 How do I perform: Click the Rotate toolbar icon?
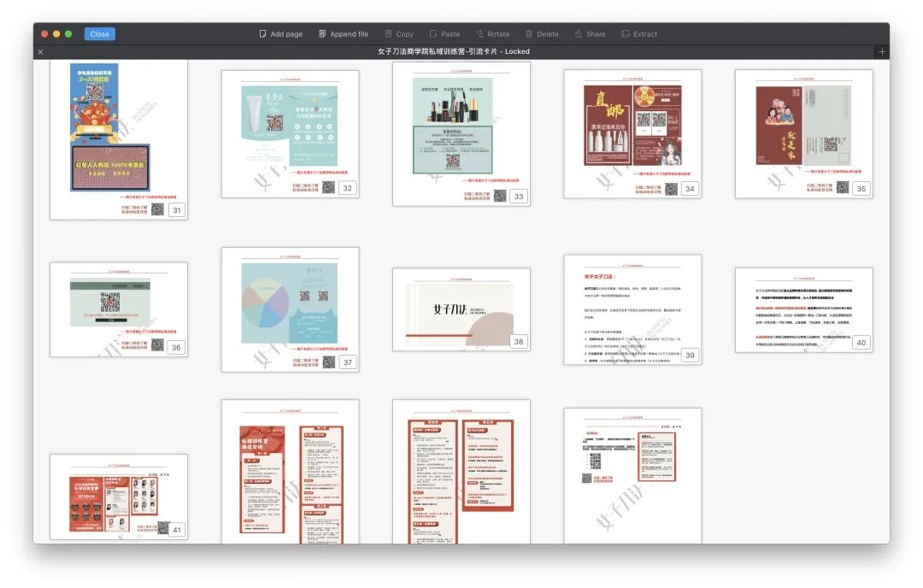479,34
